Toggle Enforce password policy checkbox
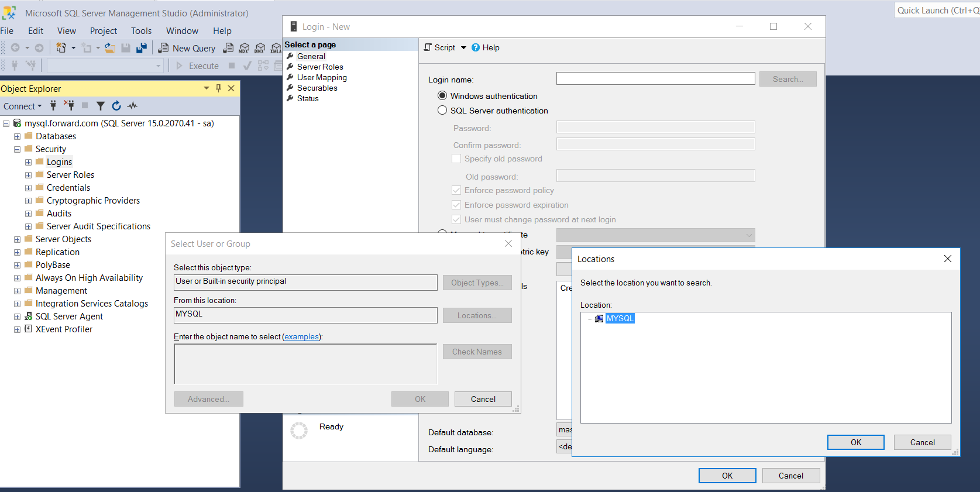This screenshot has width=980, height=492. 456,190
